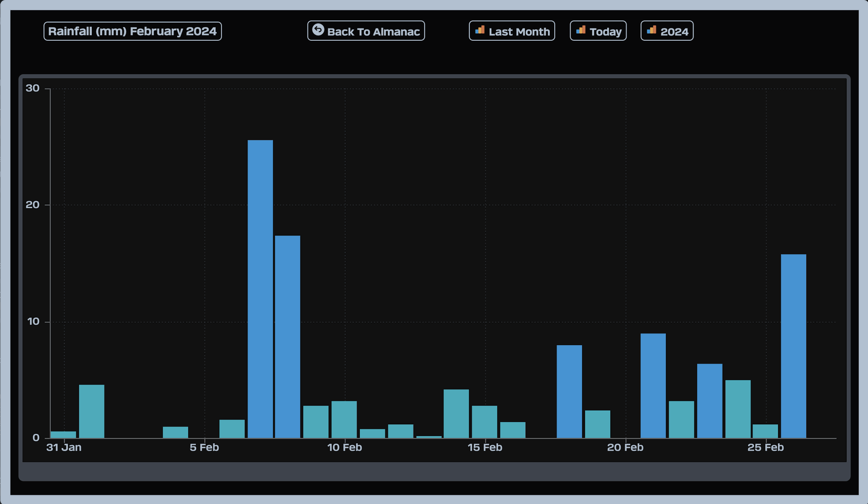This screenshot has height=504, width=868.
Task: Open the Last Month rainfall chart
Action: click(x=519, y=32)
